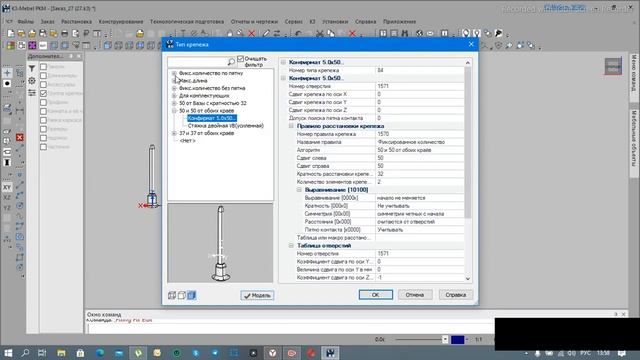This screenshot has width=640, height=360.
Task: Expand the Фикс.количество без пятна node
Action: point(174,88)
